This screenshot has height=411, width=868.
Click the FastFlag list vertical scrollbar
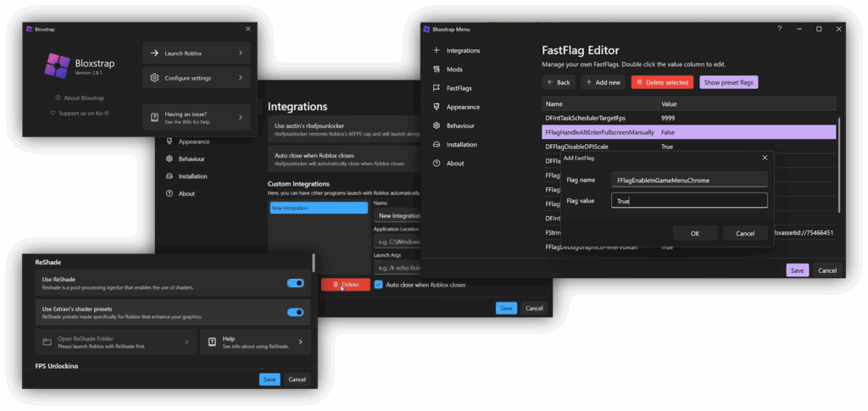click(839, 164)
